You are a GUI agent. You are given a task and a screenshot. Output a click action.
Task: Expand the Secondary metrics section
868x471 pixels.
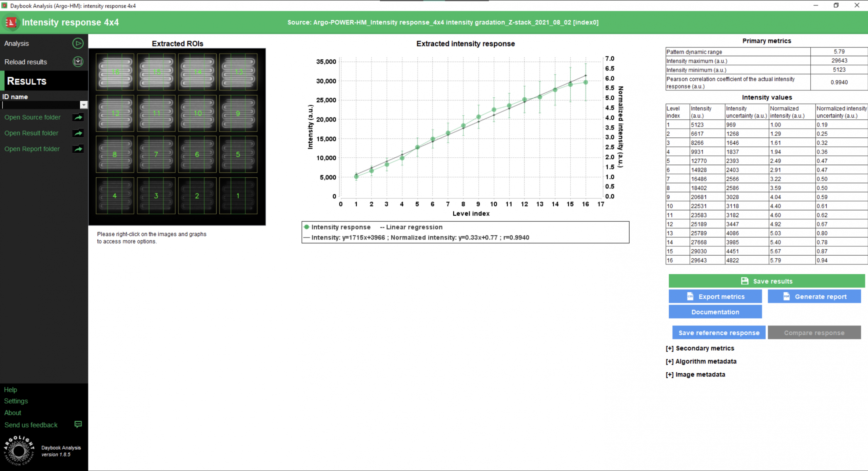[x=700, y=348]
